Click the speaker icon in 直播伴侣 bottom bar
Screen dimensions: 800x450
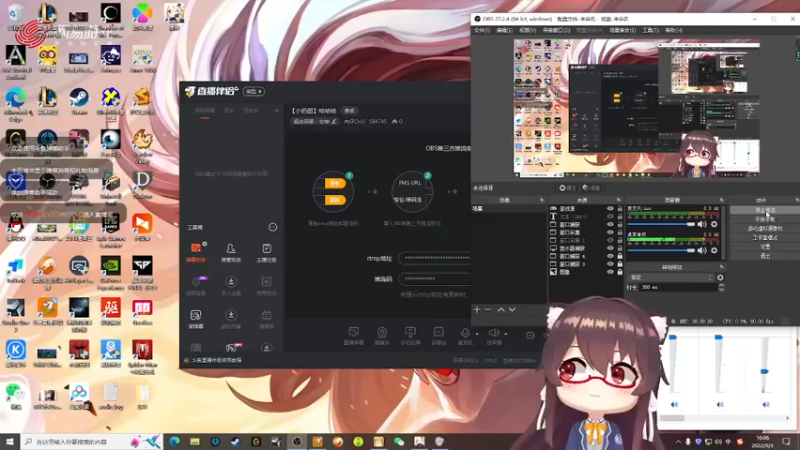493,332
